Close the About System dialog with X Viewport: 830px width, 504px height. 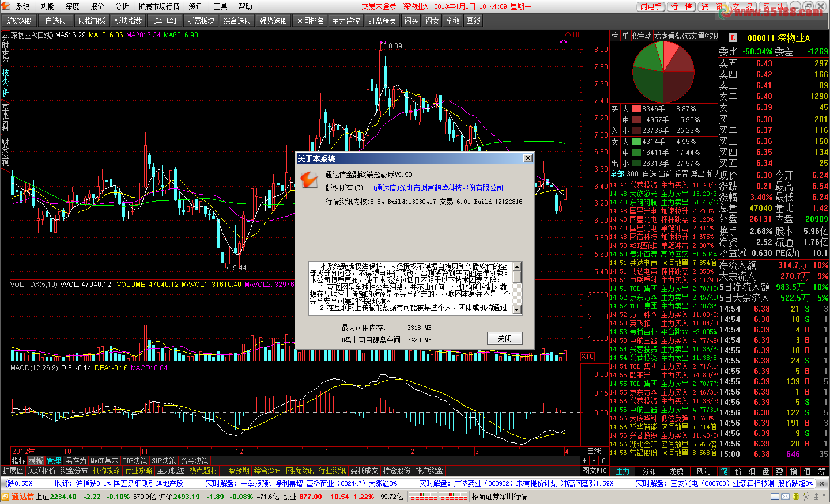point(527,158)
